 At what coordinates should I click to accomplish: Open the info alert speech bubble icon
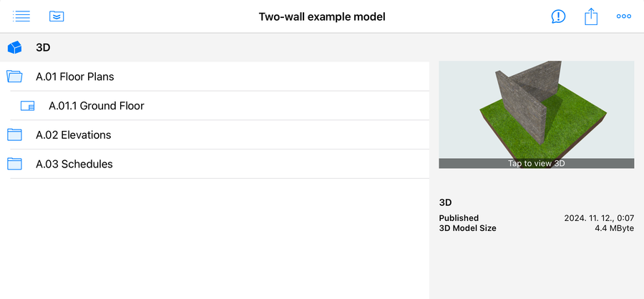point(558,16)
